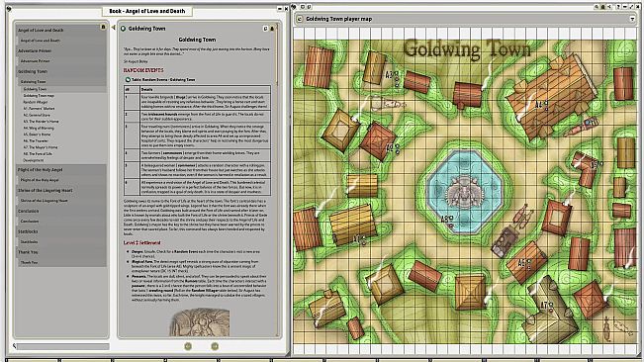The height and width of the screenshot is (362, 644).
Task: Click the Goldwing Town page link icon
Action: click(x=123, y=29)
